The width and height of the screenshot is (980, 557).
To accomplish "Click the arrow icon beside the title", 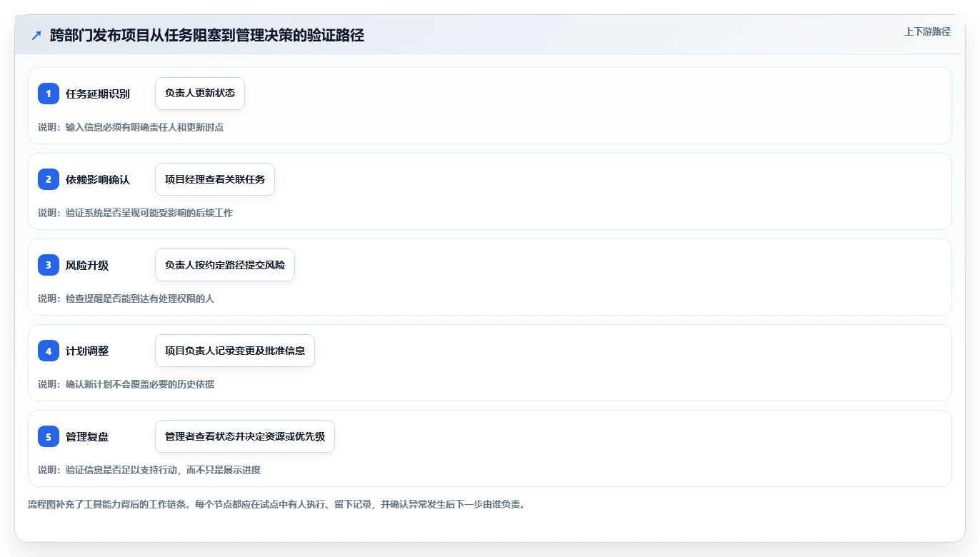I will 36,35.
